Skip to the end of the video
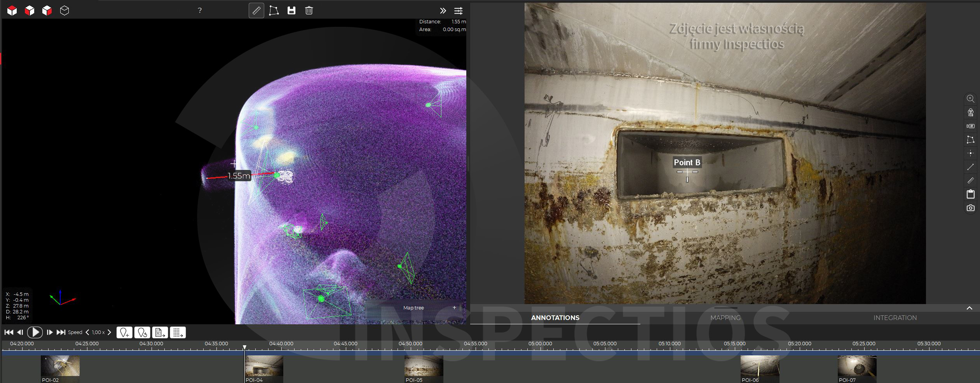Image resolution: width=980 pixels, height=383 pixels. coord(61,332)
